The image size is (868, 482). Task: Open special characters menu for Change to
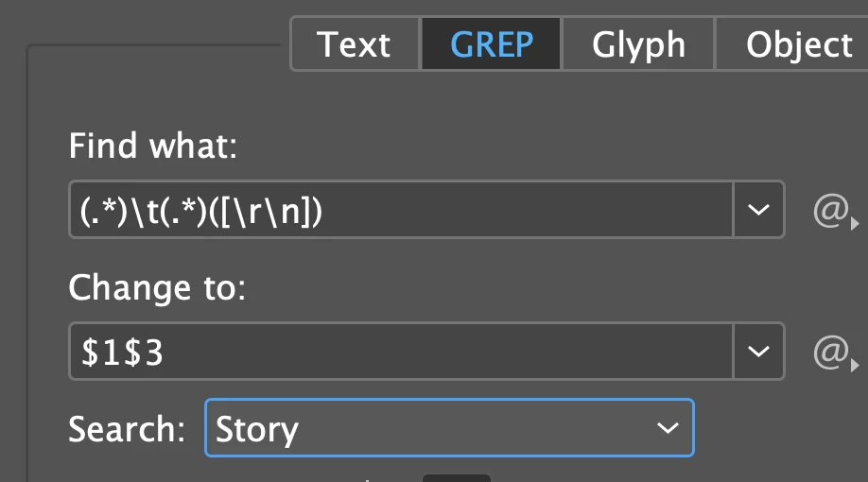[831, 352]
